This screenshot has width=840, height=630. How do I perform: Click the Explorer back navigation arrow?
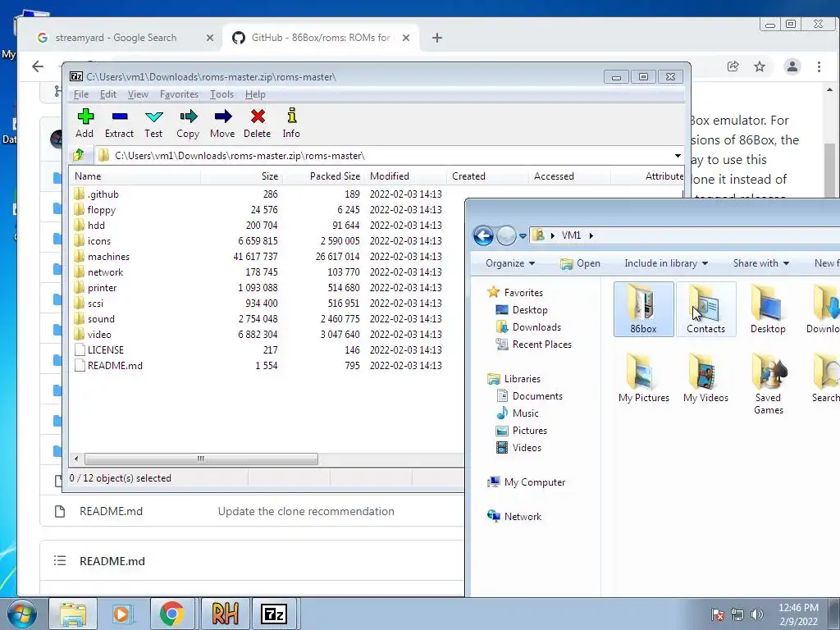click(483, 235)
